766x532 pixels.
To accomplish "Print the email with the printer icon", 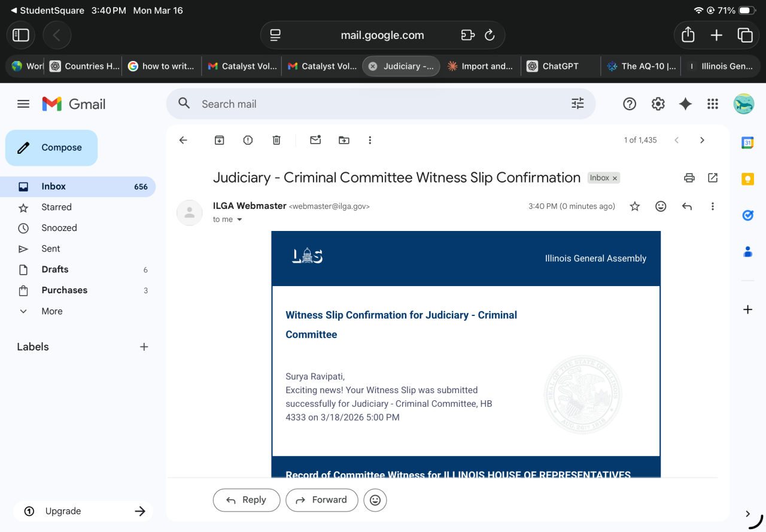I will pos(689,178).
